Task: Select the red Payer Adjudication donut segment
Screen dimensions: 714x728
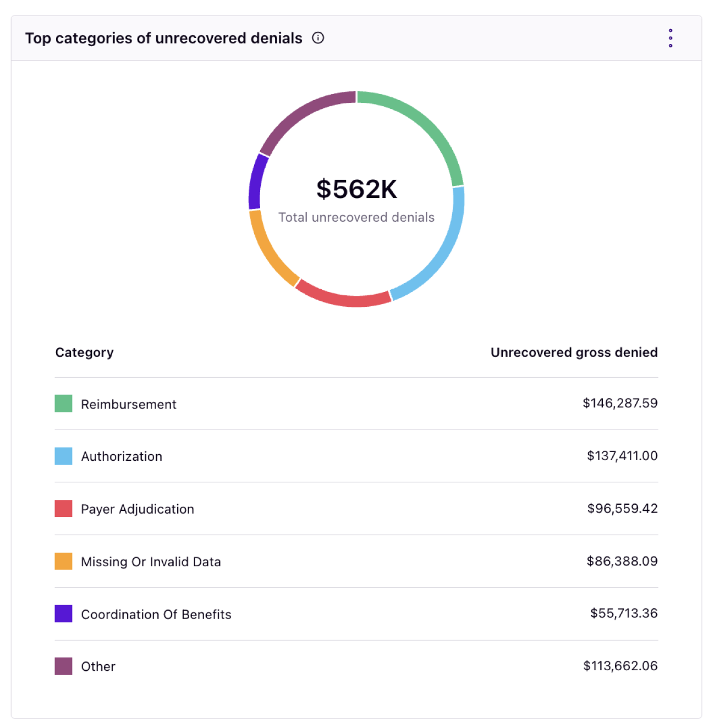Action: click(344, 300)
